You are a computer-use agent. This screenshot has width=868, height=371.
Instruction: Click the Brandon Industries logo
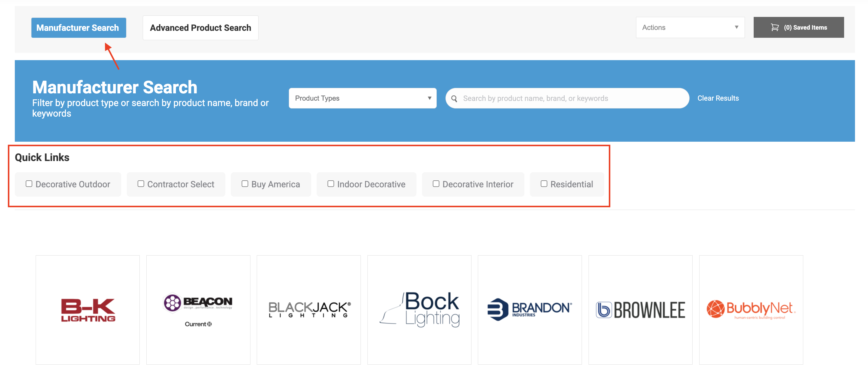tap(529, 310)
